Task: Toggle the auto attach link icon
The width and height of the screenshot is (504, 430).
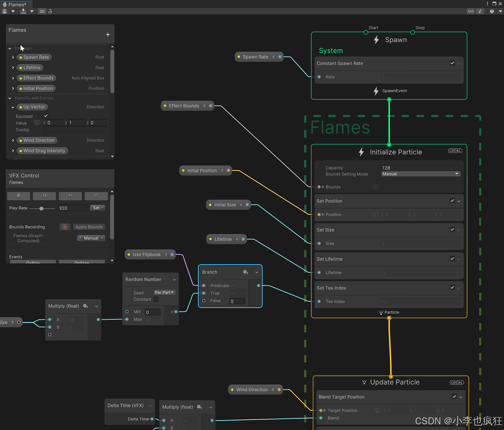Action: [x=42, y=11]
